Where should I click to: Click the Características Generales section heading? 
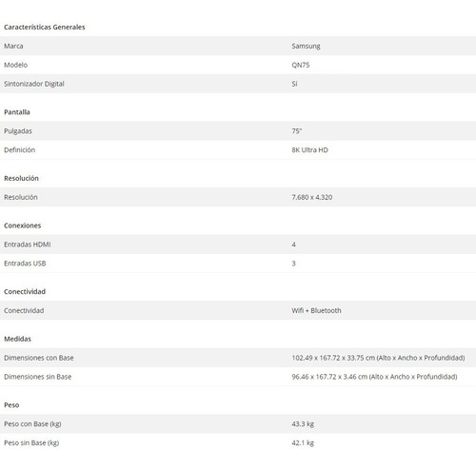click(45, 28)
